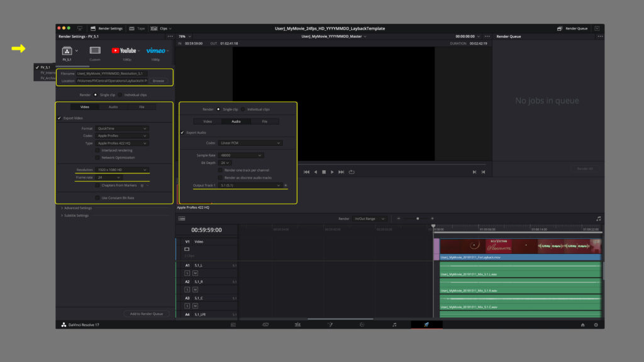
Task: Click Add to Render Queue
Action: point(146,314)
